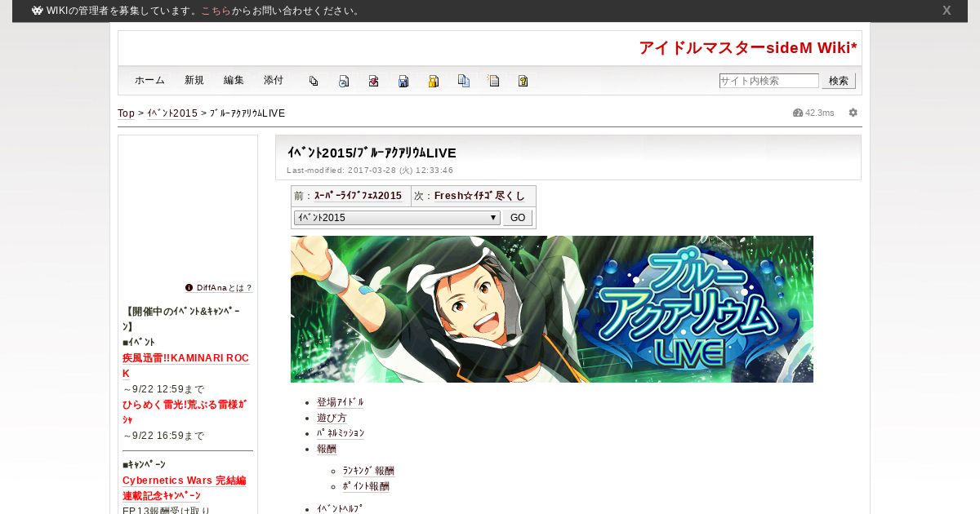The image size is (980, 514).
Task: Click the yellow question mark help icon
Action: point(523,81)
